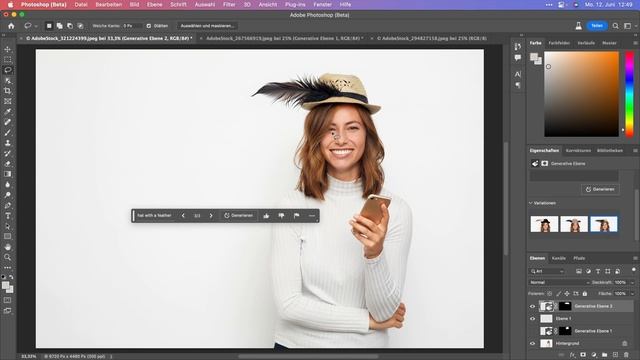Select the Crop tool
The height and width of the screenshot is (360, 640).
7,91
